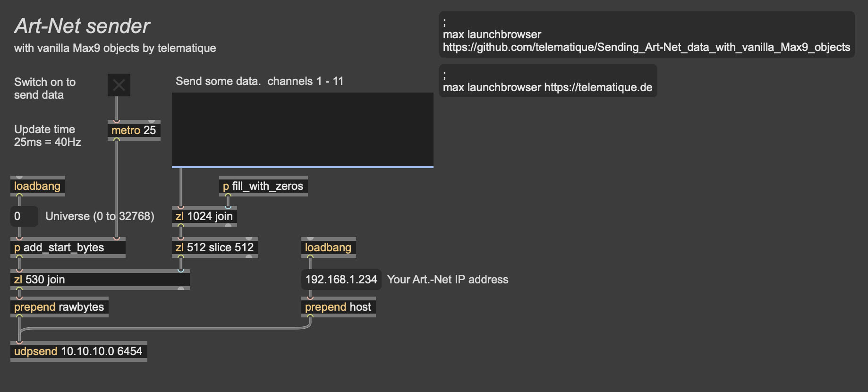Toggle the send data switch on
The height and width of the screenshot is (392, 868).
[119, 85]
